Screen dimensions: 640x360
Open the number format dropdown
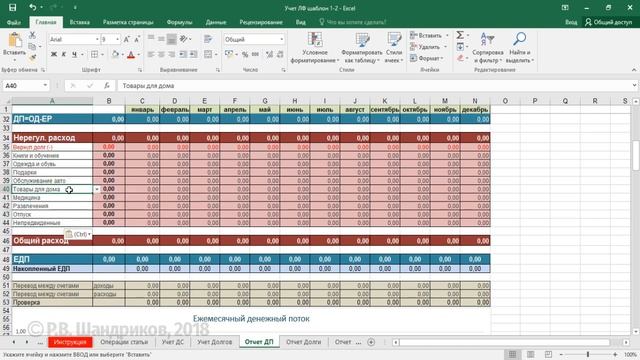(281, 39)
